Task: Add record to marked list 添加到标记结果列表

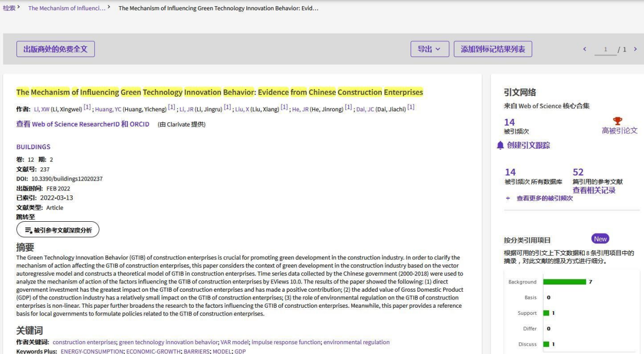Action: click(x=493, y=49)
